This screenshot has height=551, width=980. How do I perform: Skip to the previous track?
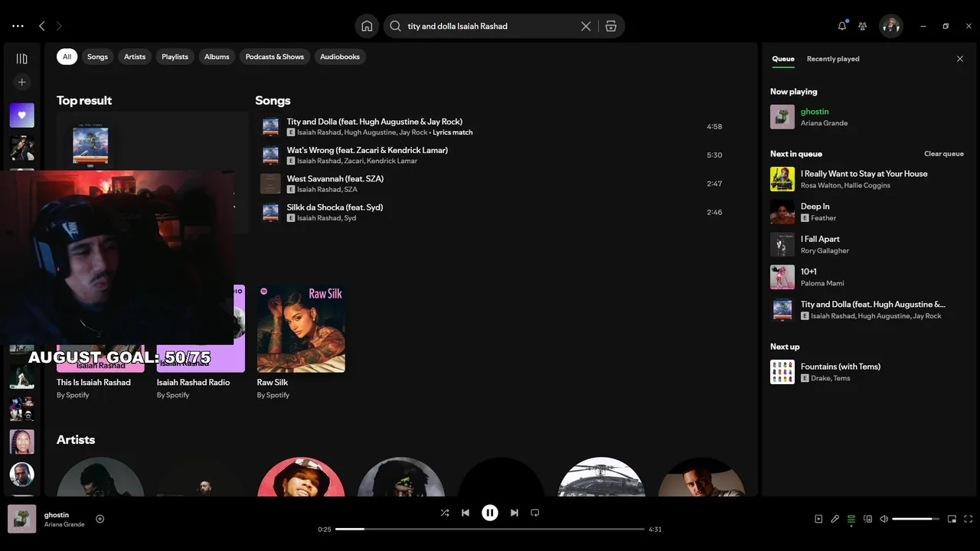point(465,513)
